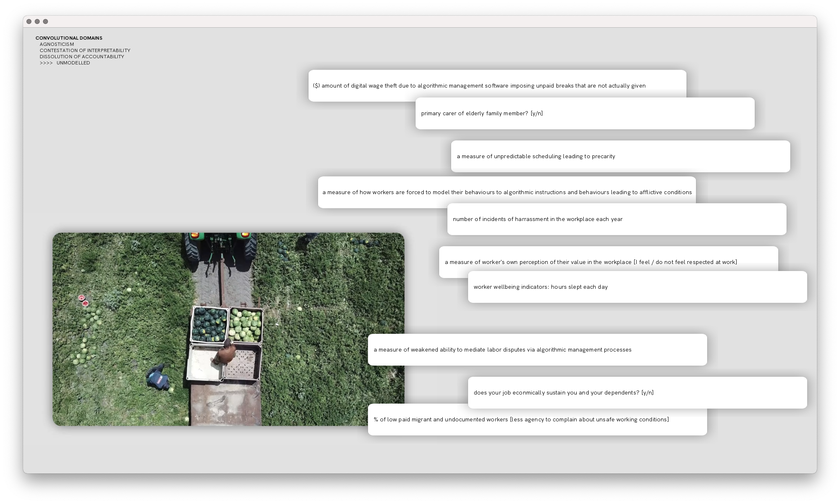Go to DISSOLUTION OF ACCOUNTABILITY section
The width and height of the screenshot is (840, 504).
[82, 57]
